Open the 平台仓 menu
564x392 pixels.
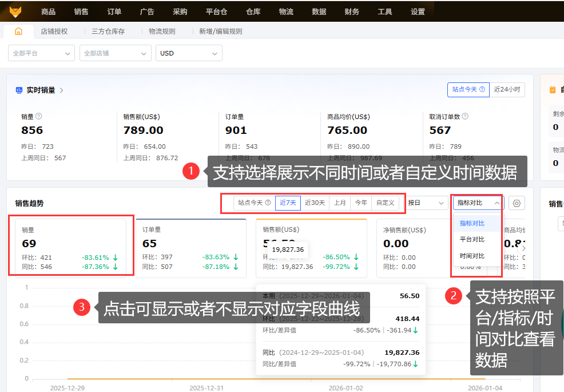[217, 11]
